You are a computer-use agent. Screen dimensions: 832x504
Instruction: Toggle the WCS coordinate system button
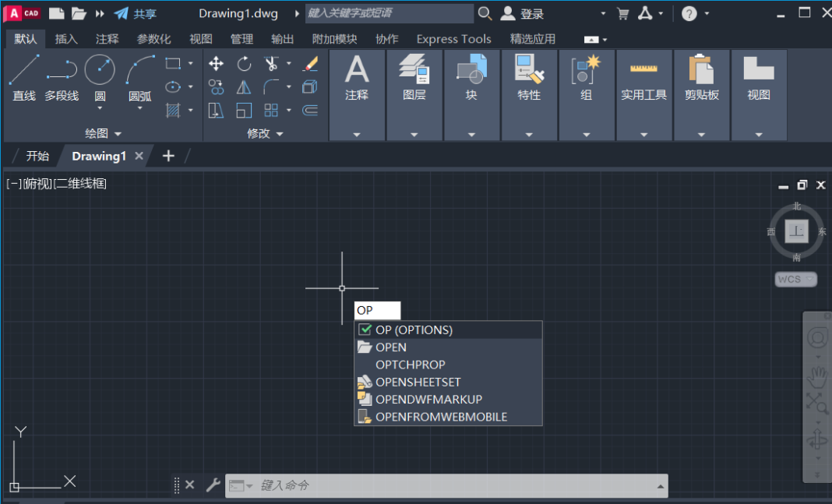click(x=795, y=279)
